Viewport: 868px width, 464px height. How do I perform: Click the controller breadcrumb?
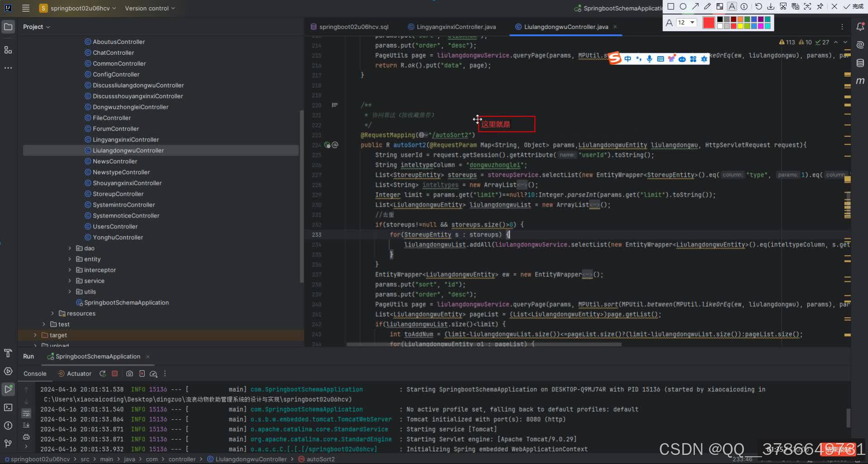[x=182, y=459]
